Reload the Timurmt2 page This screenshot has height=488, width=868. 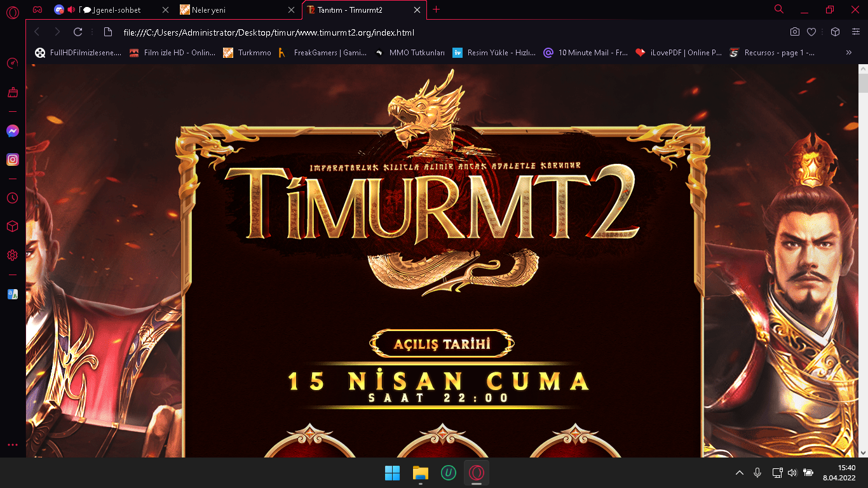[78, 32]
